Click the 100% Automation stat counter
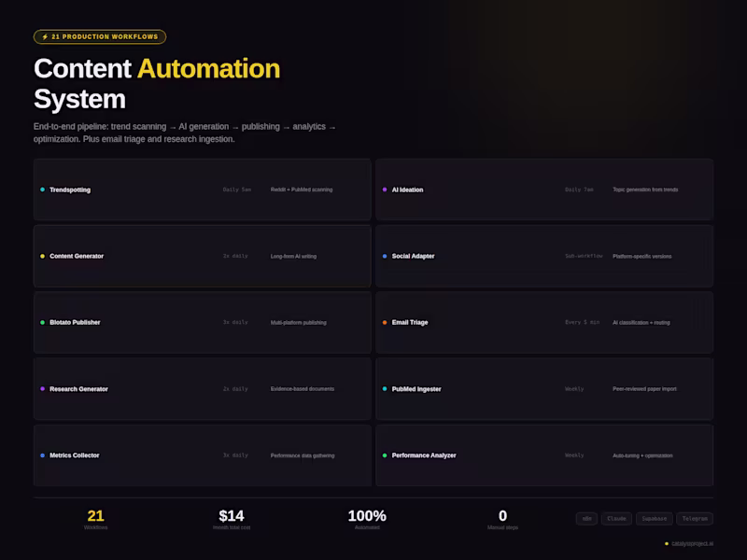Image resolution: width=747 pixels, height=560 pixels. point(369,519)
